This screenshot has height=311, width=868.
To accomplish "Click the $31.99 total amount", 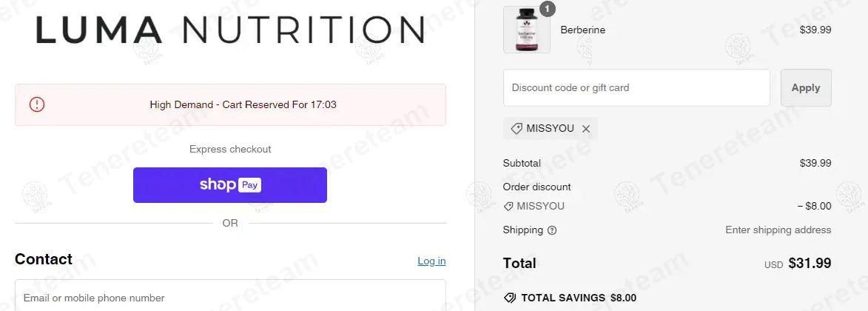I will (810, 263).
